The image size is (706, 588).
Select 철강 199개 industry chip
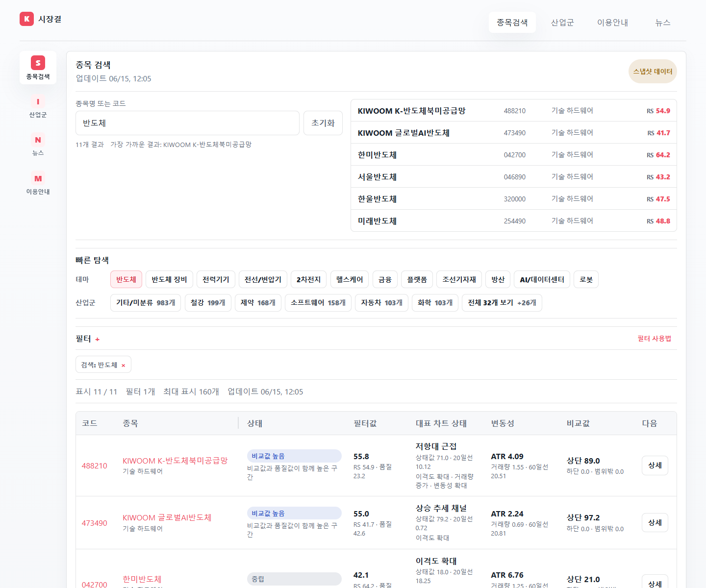(208, 303)
